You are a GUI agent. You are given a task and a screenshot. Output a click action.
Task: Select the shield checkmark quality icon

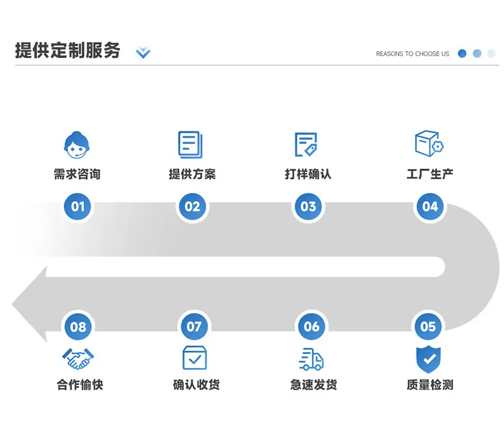[x=429, y=360]
